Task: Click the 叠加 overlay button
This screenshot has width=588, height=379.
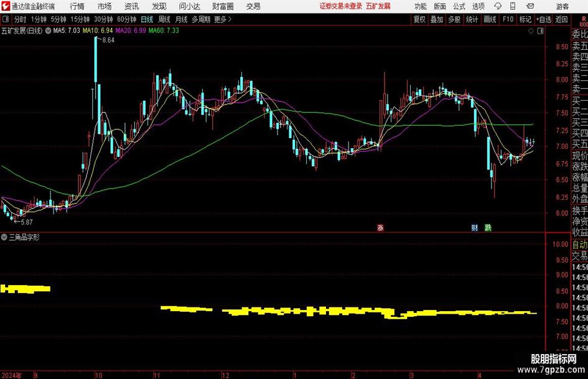Action: click(x=437, y=19)
